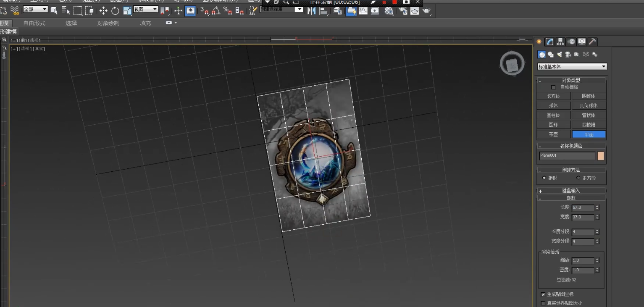Uncheck the 生成贴图坐标 checkbox

pos(543,294)
